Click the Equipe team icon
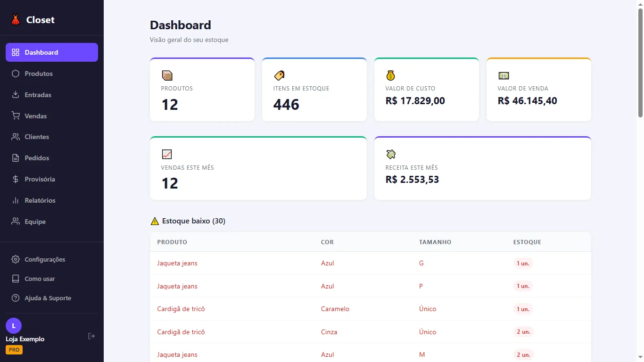The width and height of the screenshot is (644, 362). tap(16, 222)
